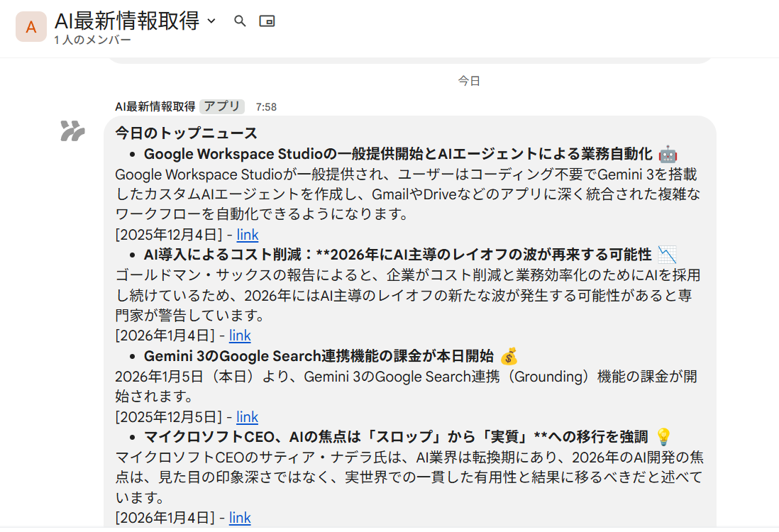Screen dimensions: 779x532
Task: Click the downward chart emoji in the layoff headline
Action: 667,255
